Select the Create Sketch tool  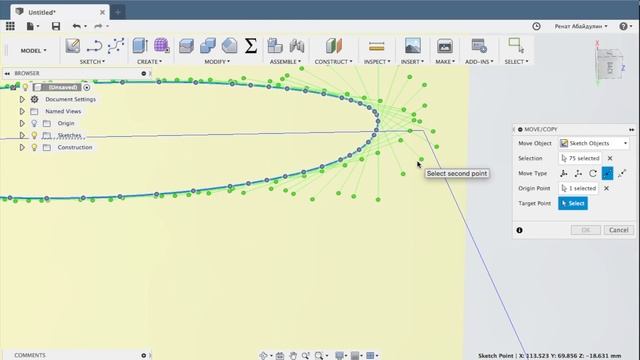point(73,46)
